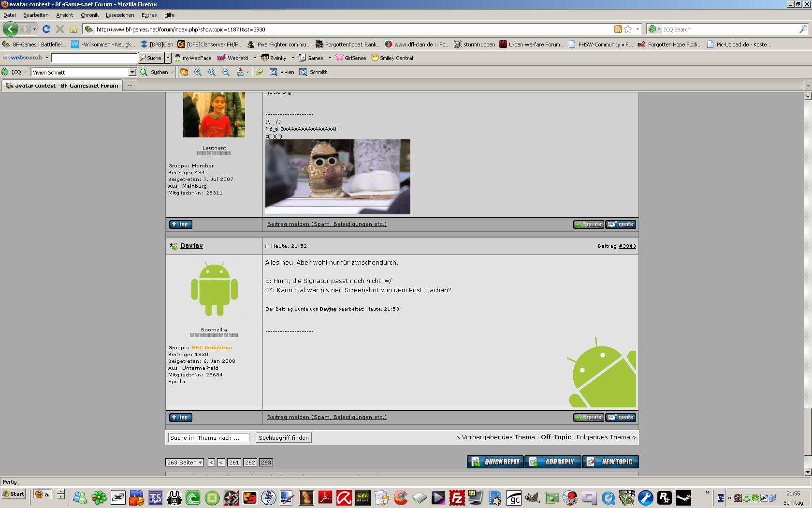Report Dayjay's post via Beitrag melden
Viewport: 812px width, 508px height.
tap(327, 417)
